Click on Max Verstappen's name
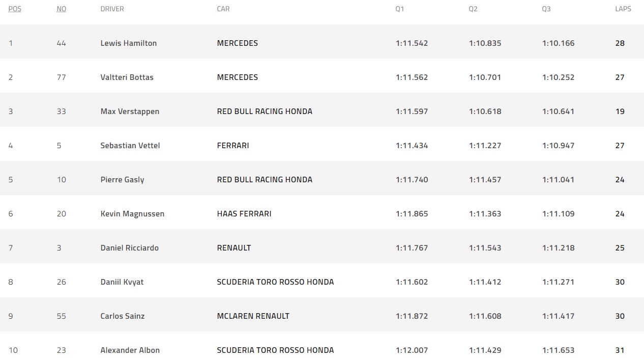The height and width of the screenshot is (361, 644). click(x=130, y=112)
